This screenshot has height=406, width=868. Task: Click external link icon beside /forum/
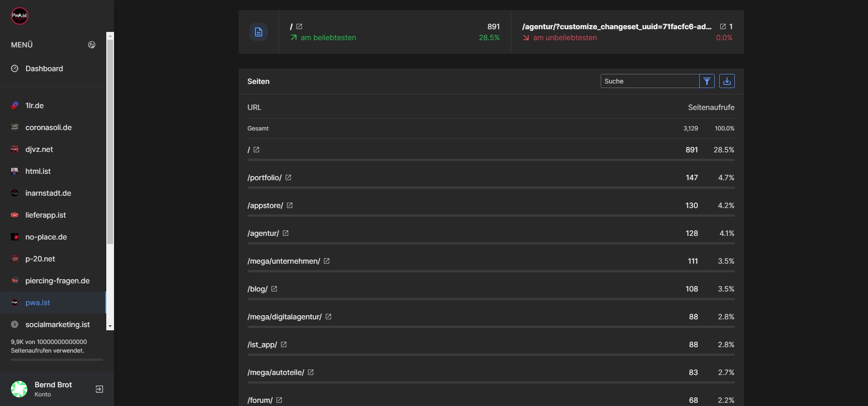click(x=279, y=400)
